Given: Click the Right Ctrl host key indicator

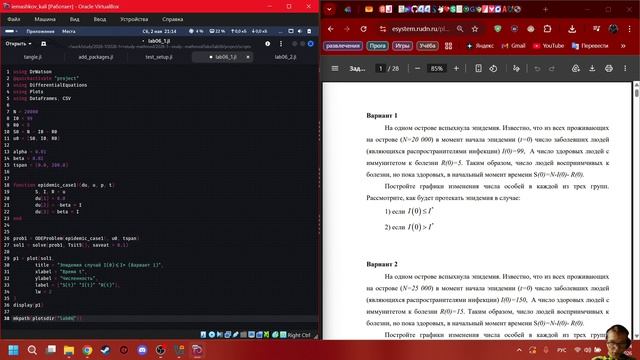Looking at the screenshot, I should [x=299, y=335].
